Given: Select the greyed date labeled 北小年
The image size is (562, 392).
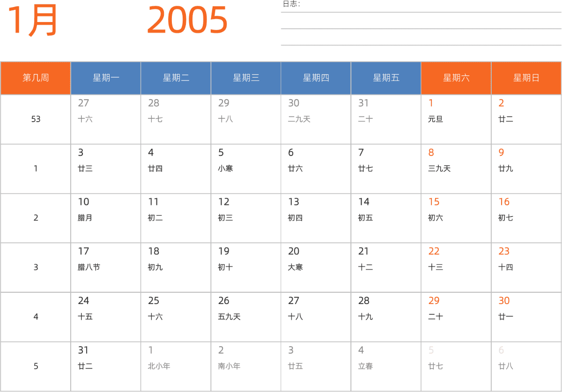Looking at the screenshot, I should pyautogui.click(x=176, y=367).
